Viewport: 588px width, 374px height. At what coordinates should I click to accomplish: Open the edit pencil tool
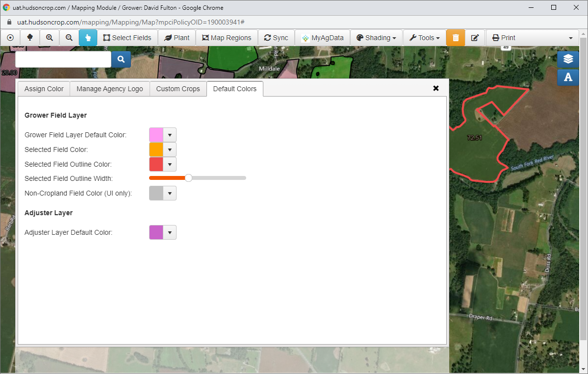click(475, 38)
